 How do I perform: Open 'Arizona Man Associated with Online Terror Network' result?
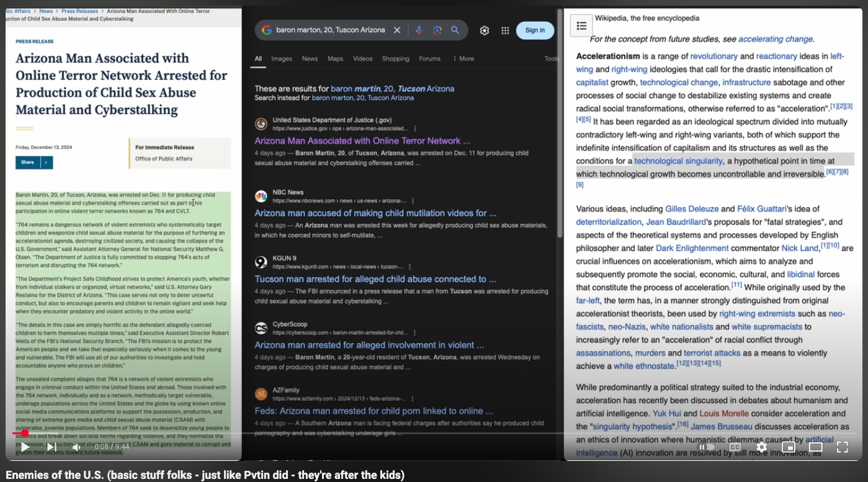tap(362, 141)
